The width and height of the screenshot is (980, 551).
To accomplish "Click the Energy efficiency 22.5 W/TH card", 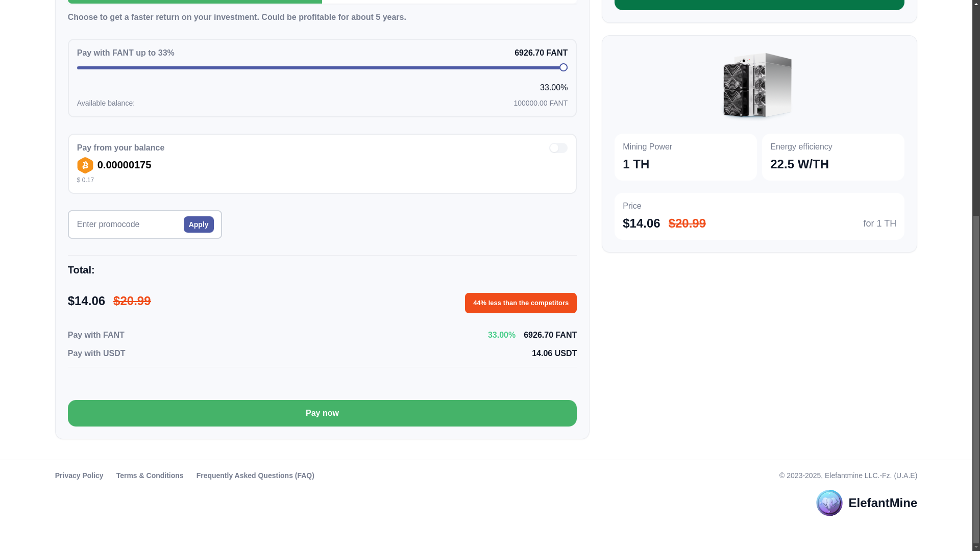I will click(833, 157).
